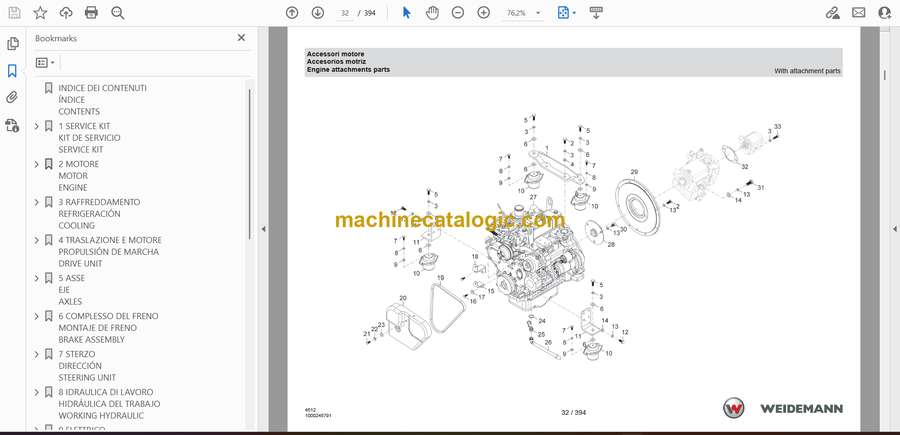Go to next page with down arrow
Viewport: 900px width, 435px height.
(x=318, y=13)
